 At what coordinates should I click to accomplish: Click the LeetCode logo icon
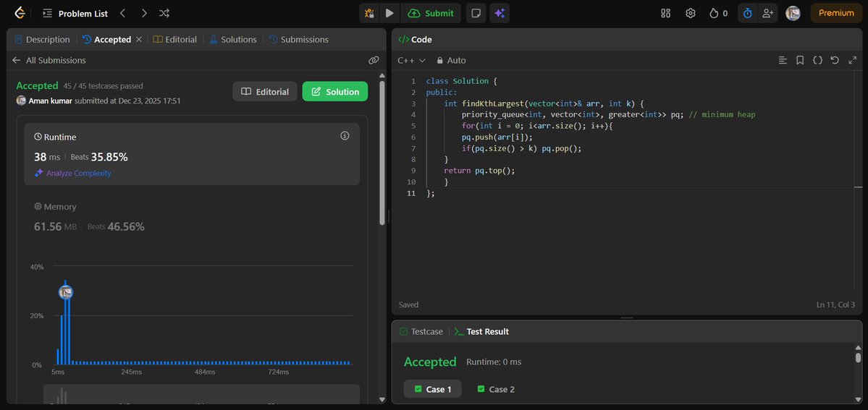point(20,13)
